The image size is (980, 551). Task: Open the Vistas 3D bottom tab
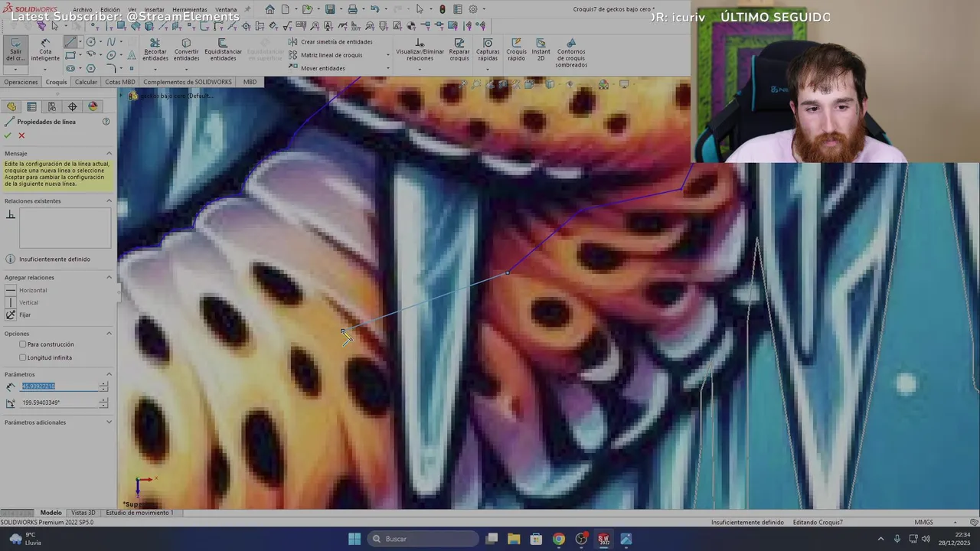pyautogui.click(x=83, y=513)
